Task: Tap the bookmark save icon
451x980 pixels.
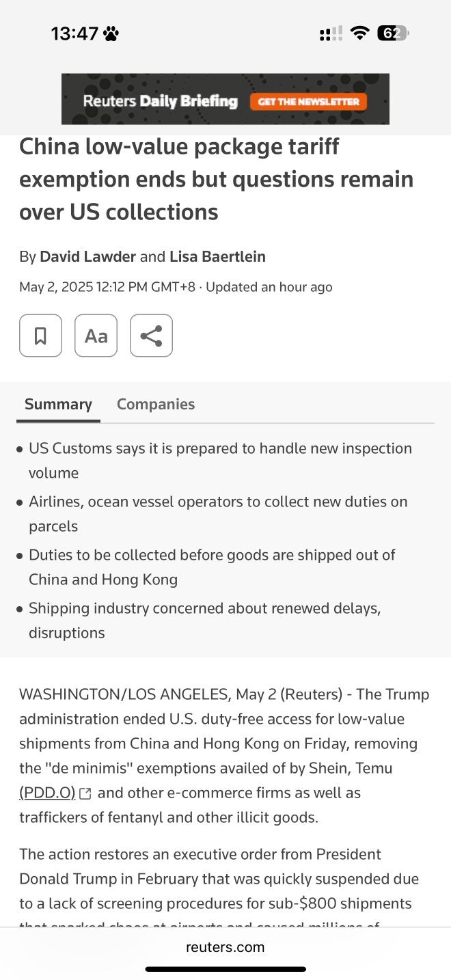Action: 40,336
